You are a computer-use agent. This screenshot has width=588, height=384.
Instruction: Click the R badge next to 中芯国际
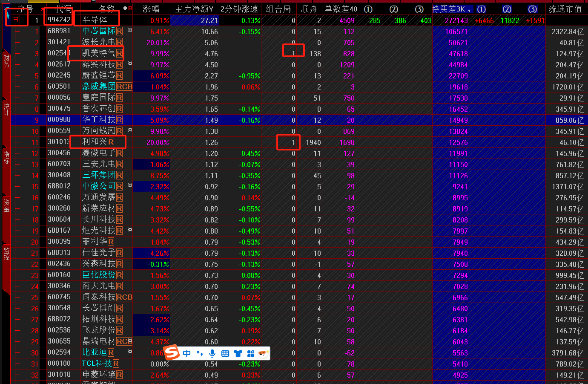click(x=120, y=31)
